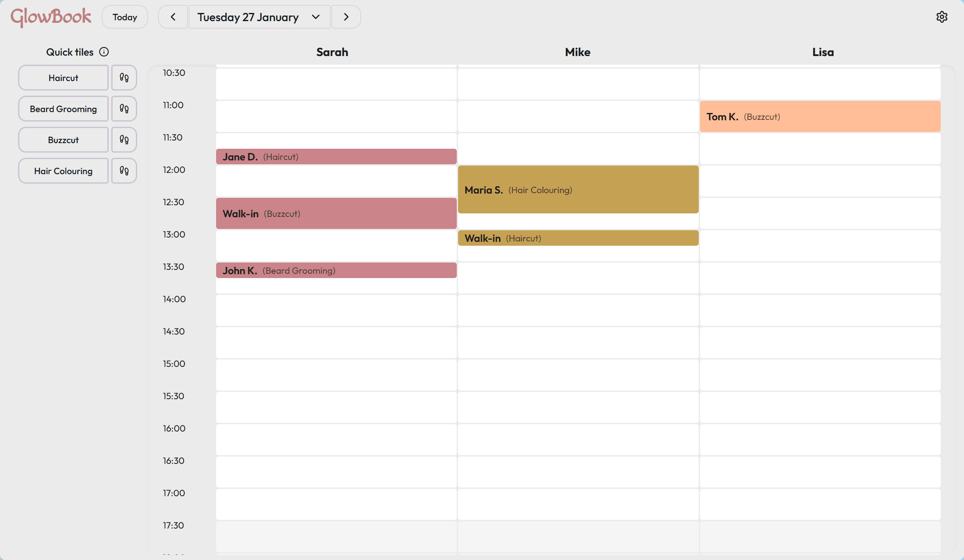Click the Quick tiles info icon
Screen dimensions: 964x560
[x=104, y=52]
